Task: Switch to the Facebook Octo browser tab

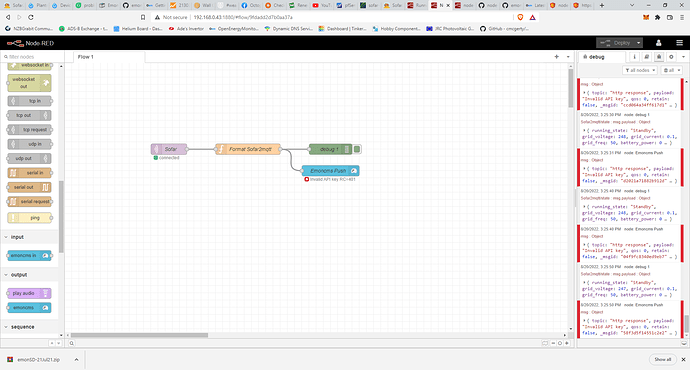Action: [250, 5]
